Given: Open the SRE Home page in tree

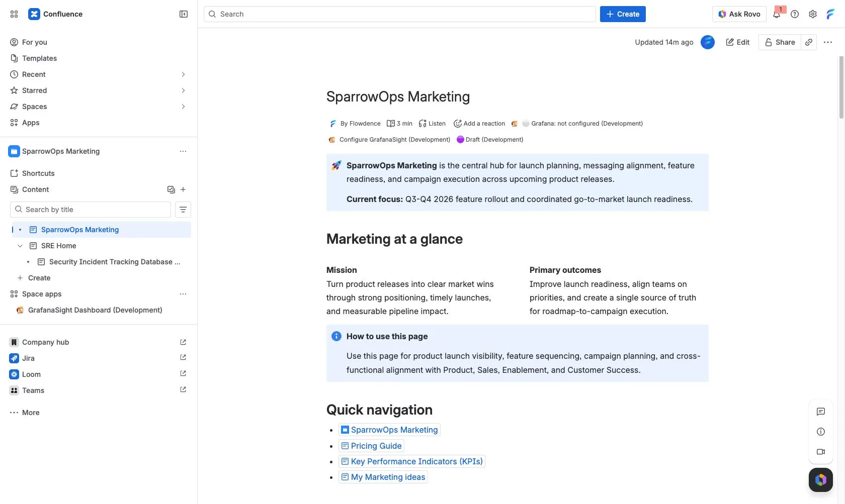Looking at the screenshot, I should [59, 246].
